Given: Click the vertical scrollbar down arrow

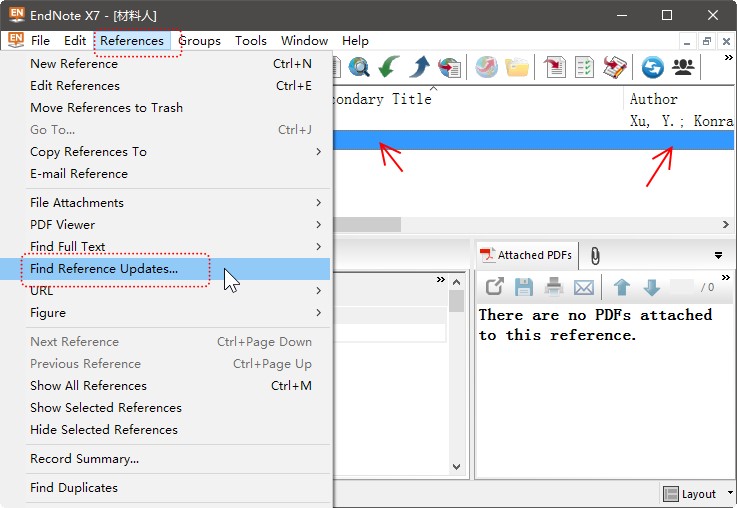Looking at the screenshot, I should [456, 467].
